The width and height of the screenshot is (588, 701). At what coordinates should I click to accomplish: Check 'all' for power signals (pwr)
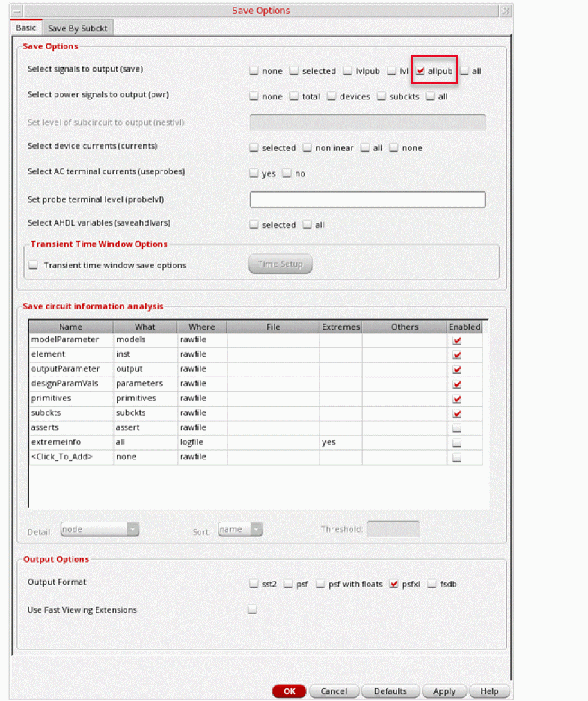point(430,96)
